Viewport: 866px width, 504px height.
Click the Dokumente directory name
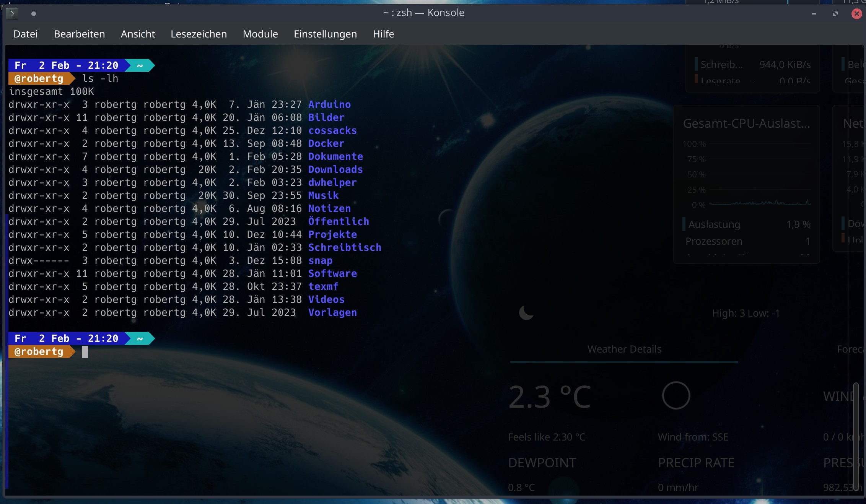335,156
